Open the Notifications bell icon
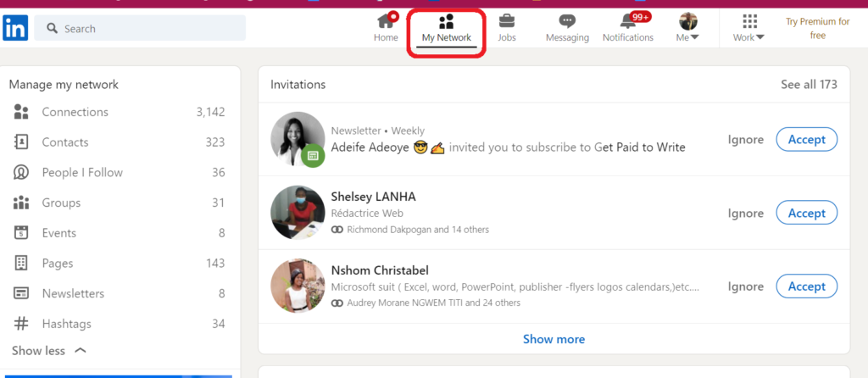Image resolution: width=868 pixels, height=378 pixels. pyautogui.click(x=628, y=22)
